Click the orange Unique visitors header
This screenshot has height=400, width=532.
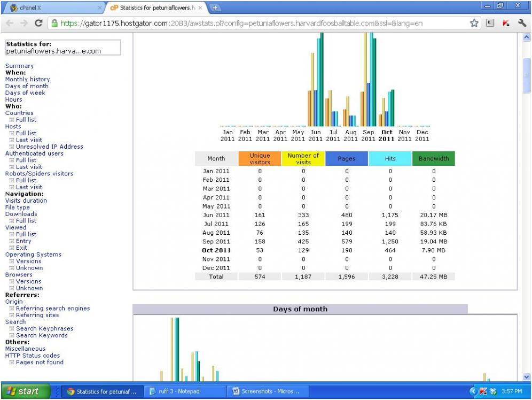(260, 159)
